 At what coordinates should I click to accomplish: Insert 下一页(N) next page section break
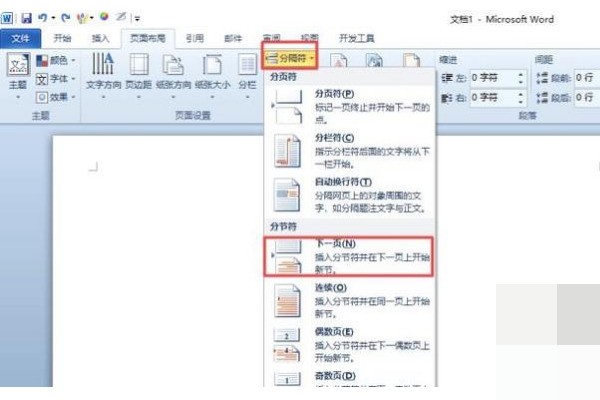[349, 256]
